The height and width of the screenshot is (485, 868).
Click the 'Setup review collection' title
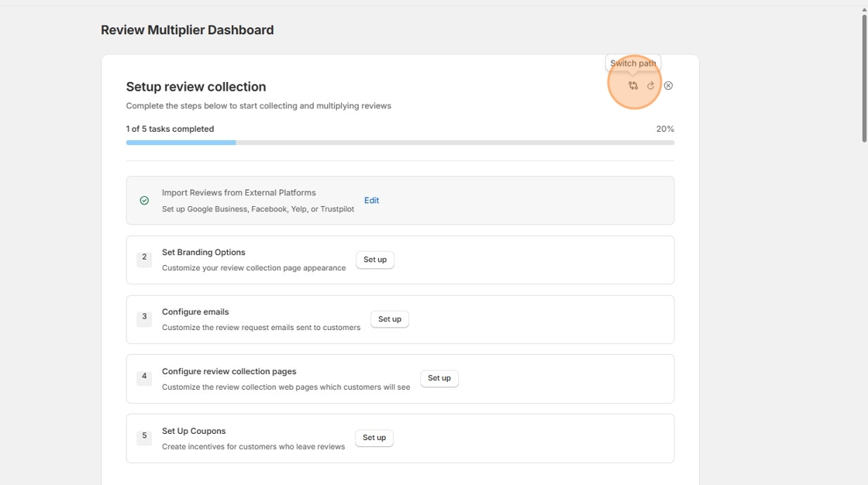[196, 87]
